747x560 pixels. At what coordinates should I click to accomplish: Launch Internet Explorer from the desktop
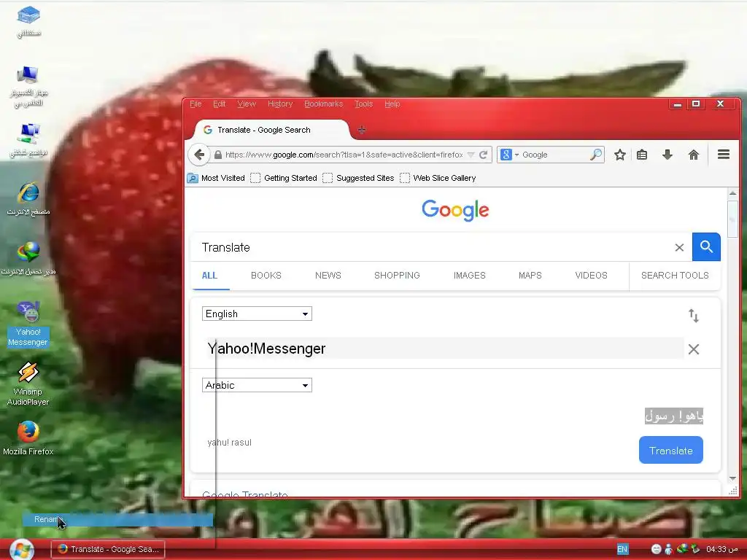tap(28, 199)
